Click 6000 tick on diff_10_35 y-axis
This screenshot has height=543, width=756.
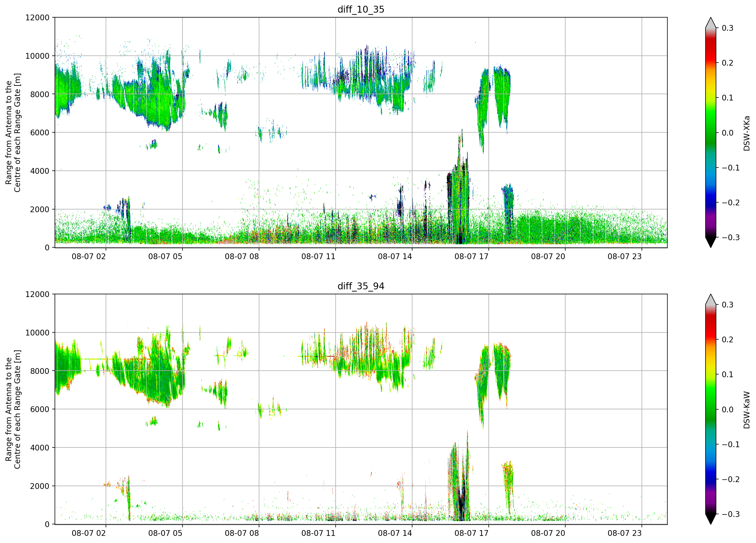(40, 133)
